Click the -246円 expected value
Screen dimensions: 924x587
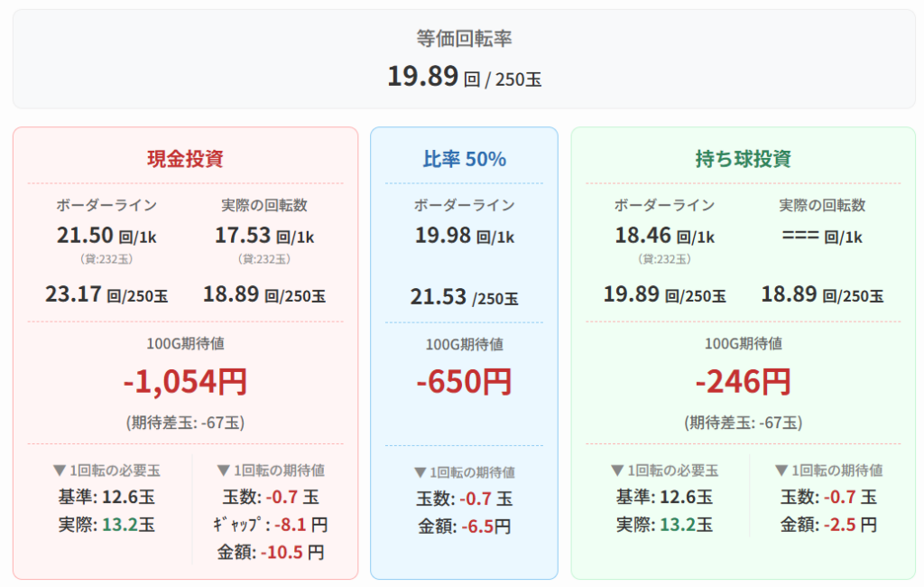(x=743, y=382)
